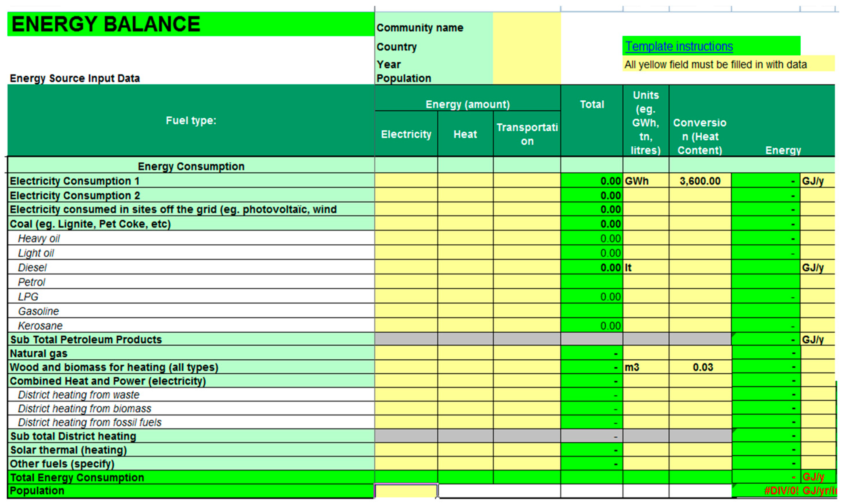Click Heat cell in Diesel row
849x504 pixels.
tap(465, 267)
